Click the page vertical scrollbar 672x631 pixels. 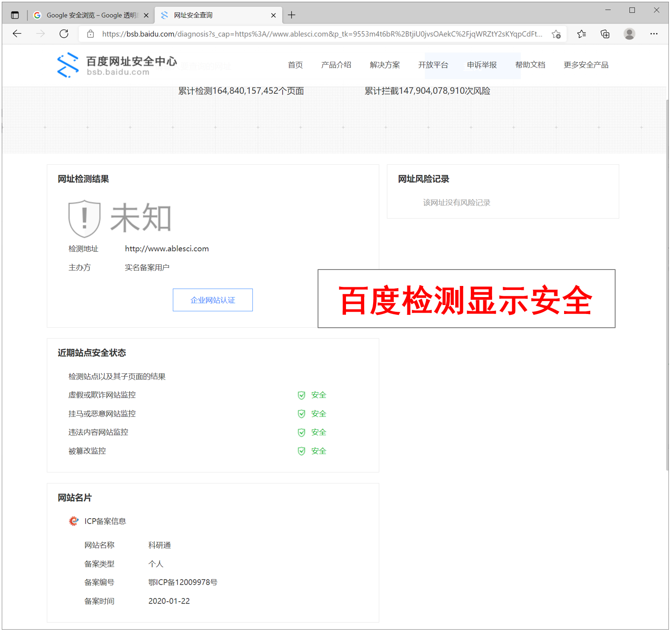pyautogui.click(x=667, y=284)
